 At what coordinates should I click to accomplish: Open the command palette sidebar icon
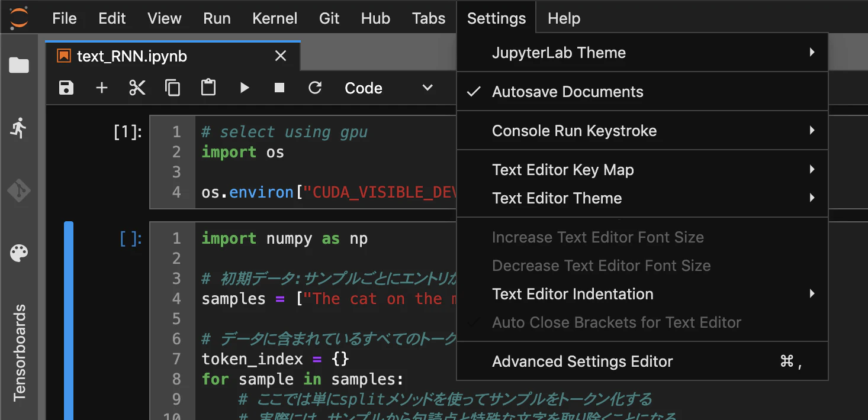point(19,254)
